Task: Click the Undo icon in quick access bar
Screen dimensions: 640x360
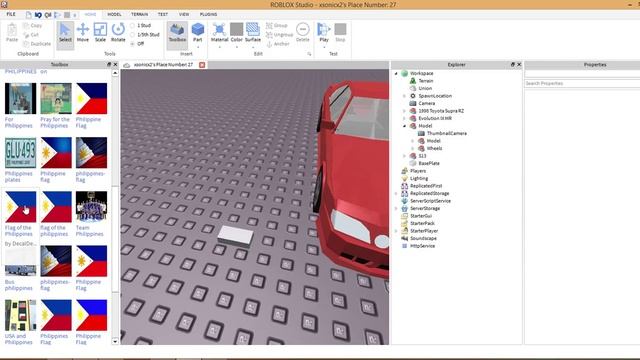Action: [x=38, y=15]
